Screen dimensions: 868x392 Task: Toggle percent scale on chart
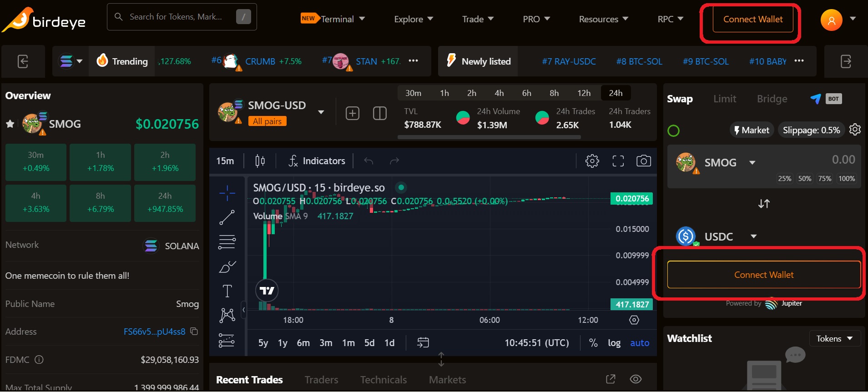point(593,343)
